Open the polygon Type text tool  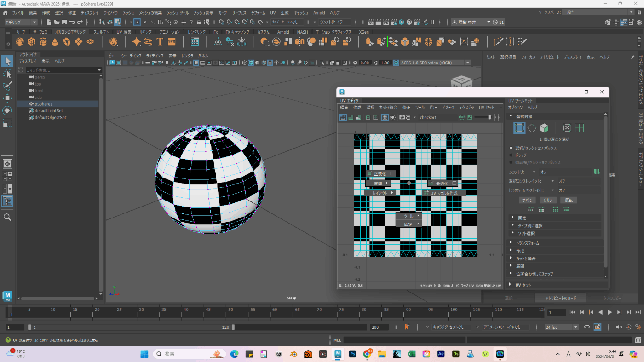click(160, 42)
